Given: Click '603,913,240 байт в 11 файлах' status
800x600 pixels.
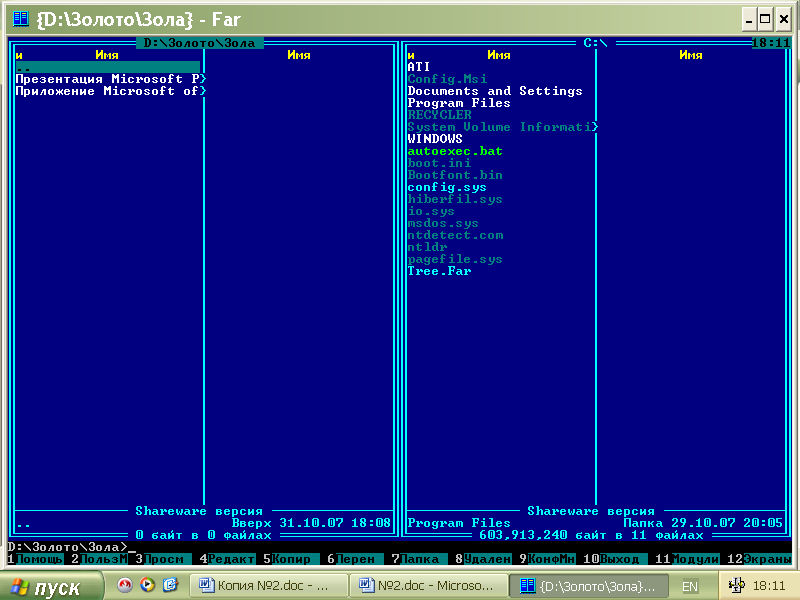Looking at the screenshot, I should [591, 535].
